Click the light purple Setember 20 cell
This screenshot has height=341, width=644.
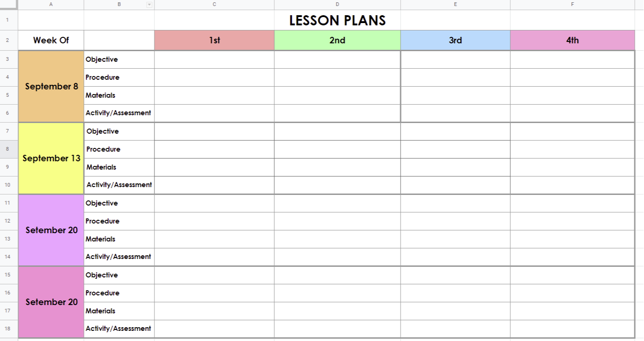(x=51, y=230)
